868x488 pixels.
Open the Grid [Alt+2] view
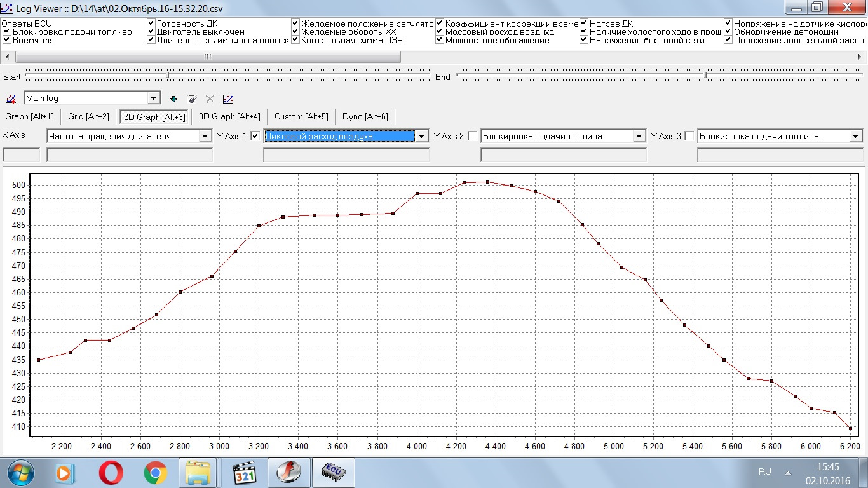88,116
